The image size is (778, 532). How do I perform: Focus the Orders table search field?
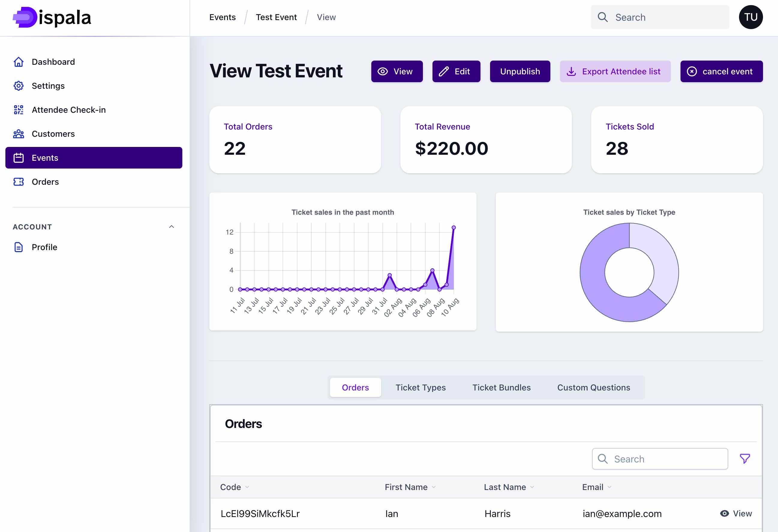click(x=660, y=459)
